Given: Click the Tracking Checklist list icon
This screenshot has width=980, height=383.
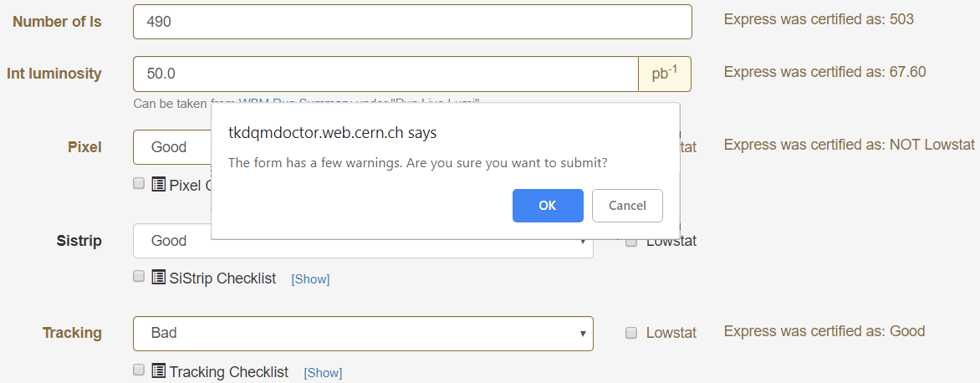Looking at the screenshot, I should [158, 370].
